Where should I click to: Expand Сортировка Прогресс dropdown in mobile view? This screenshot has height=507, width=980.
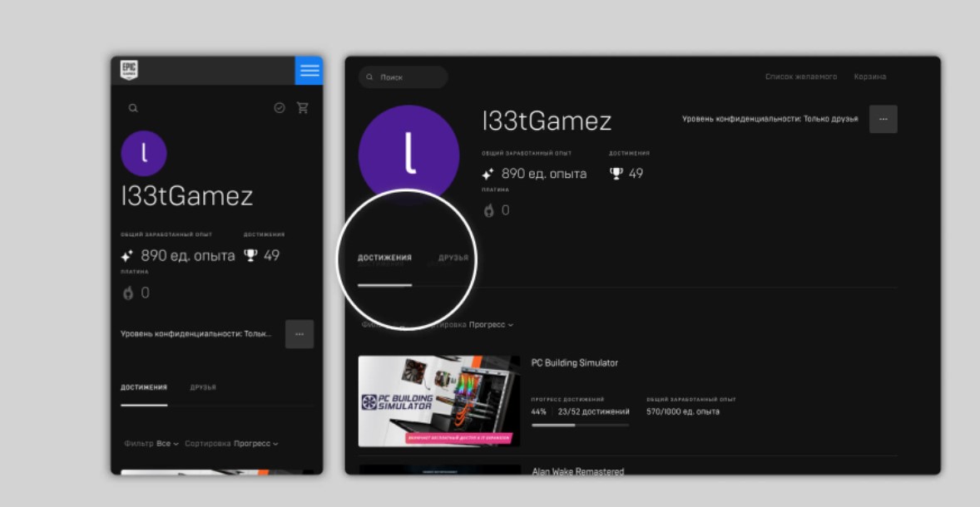pos(232,443)
